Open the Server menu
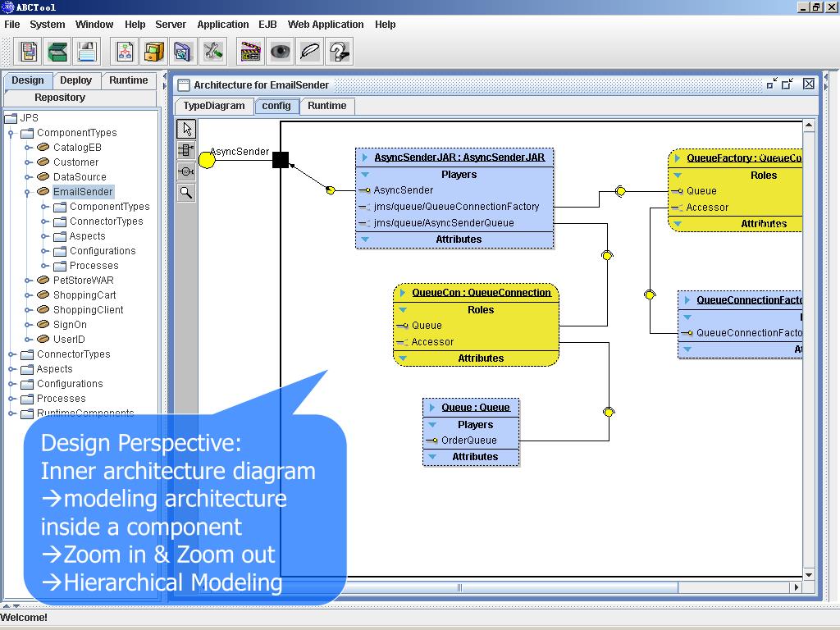840x630 pixels. 171,25
